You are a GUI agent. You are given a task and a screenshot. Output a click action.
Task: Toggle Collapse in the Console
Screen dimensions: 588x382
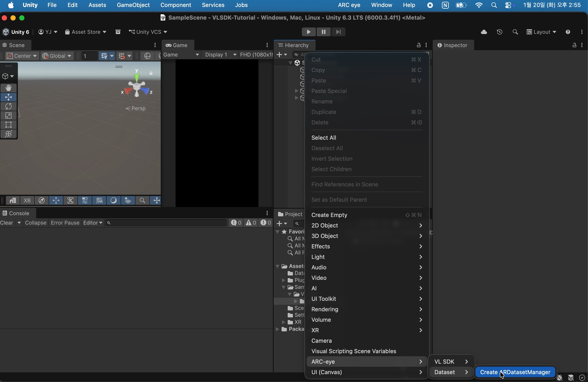36,223
